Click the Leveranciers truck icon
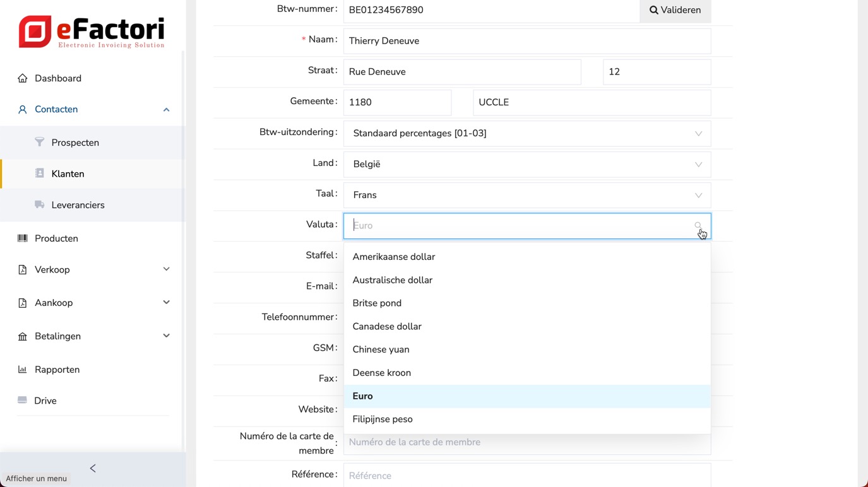 (x=40, y=204)
